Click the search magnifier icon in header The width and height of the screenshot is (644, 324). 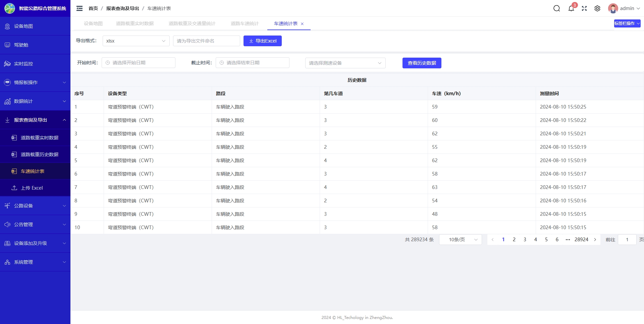pyautogui.click(x=556, y=8)
